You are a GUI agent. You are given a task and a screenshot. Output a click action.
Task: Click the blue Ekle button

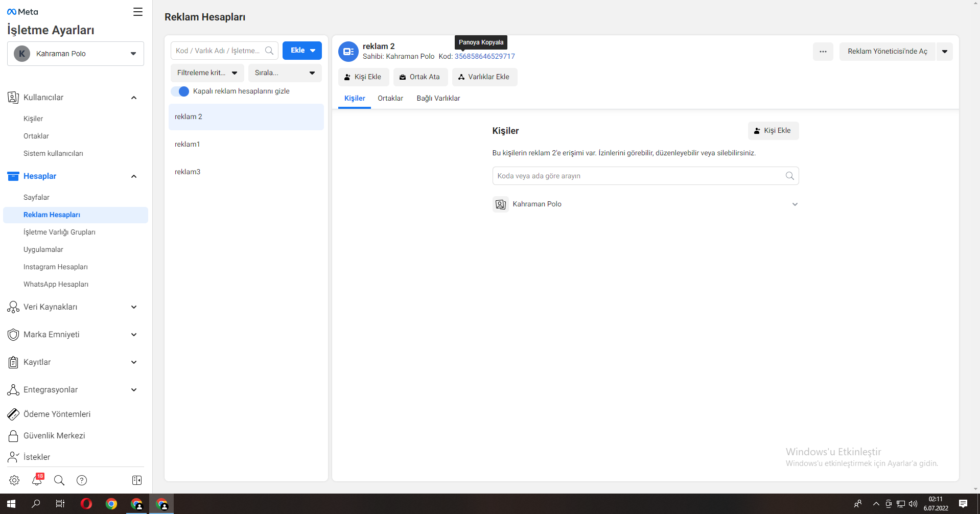(x=302, y=51)
